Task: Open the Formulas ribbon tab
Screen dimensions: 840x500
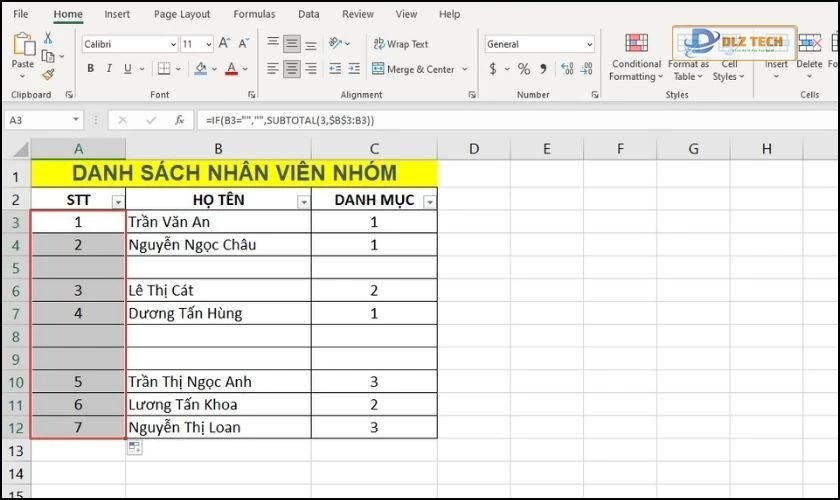Action: click(254, 14)
